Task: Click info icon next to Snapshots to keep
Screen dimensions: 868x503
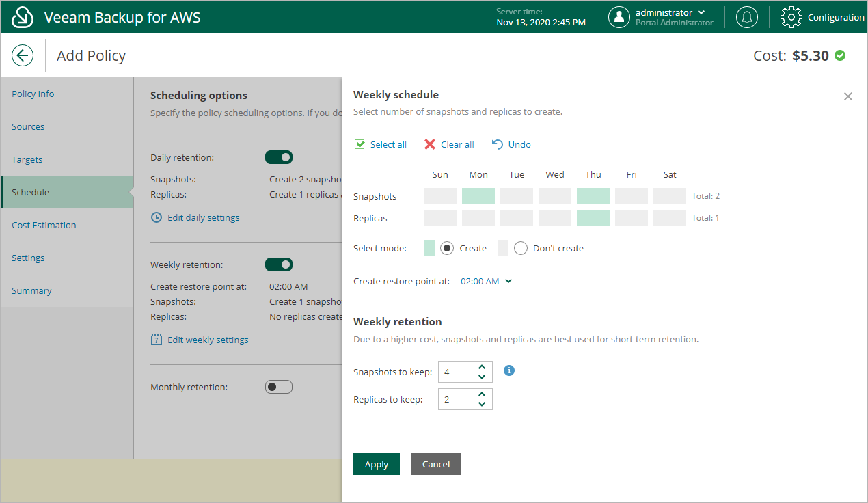Action: pos(508,370)
